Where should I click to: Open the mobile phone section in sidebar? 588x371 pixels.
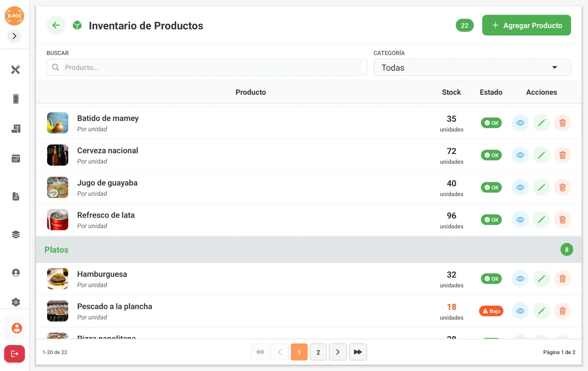click(x=16, y=99)
